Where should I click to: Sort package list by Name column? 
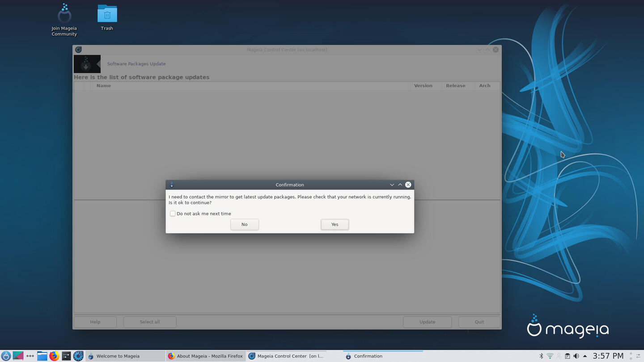click(x=250, y=86)
